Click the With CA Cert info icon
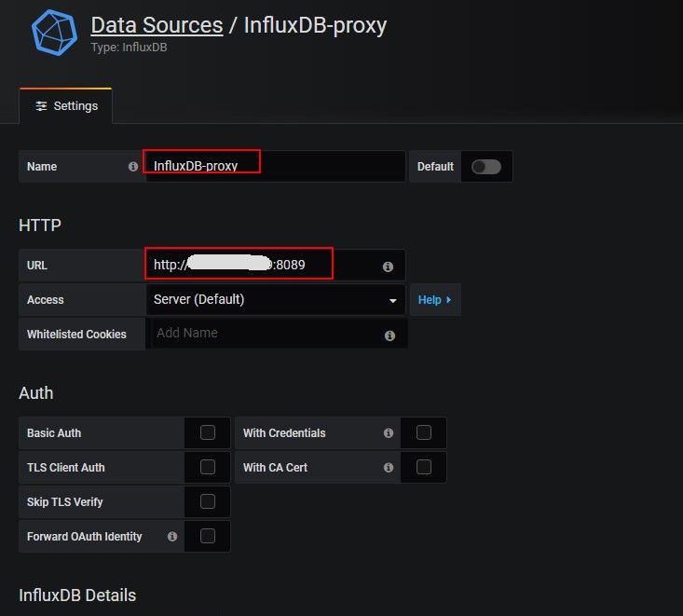683x616 pixels. [x=389, y=468]
